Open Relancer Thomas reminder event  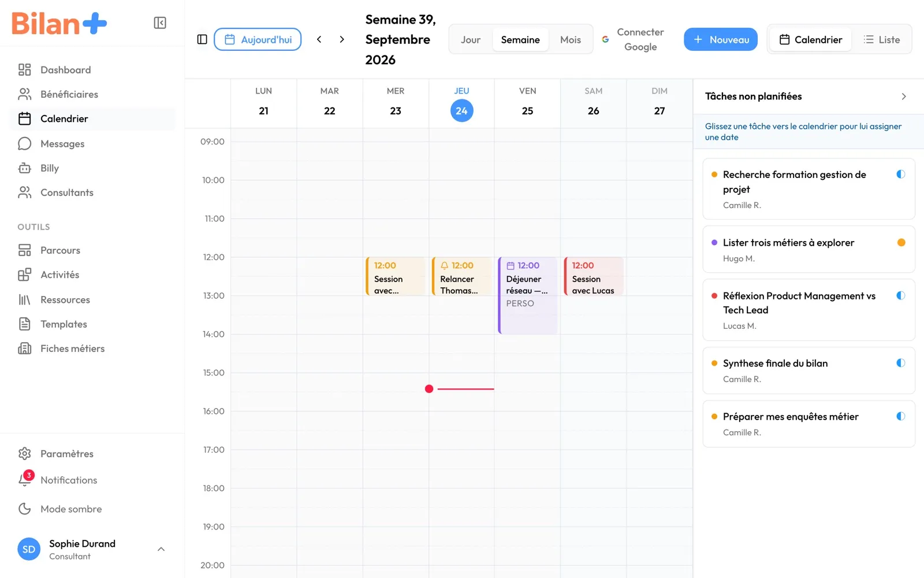tap(461, 276)
